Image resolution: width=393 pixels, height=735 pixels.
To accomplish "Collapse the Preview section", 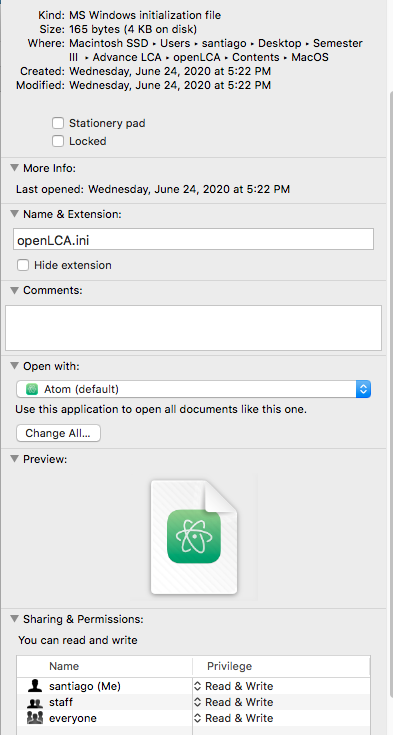I will (x=15, y=459).
